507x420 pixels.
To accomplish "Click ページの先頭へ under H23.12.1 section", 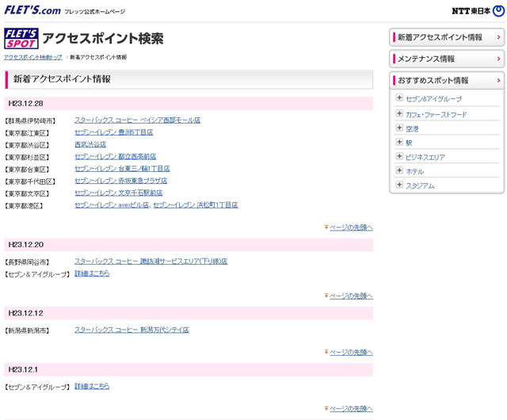I will click(351, 409).
